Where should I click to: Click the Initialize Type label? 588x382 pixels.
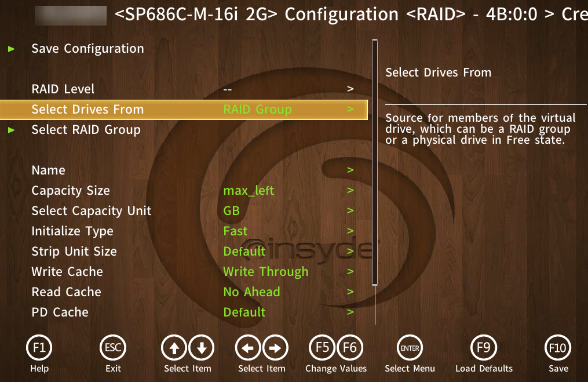click(72, 231)
